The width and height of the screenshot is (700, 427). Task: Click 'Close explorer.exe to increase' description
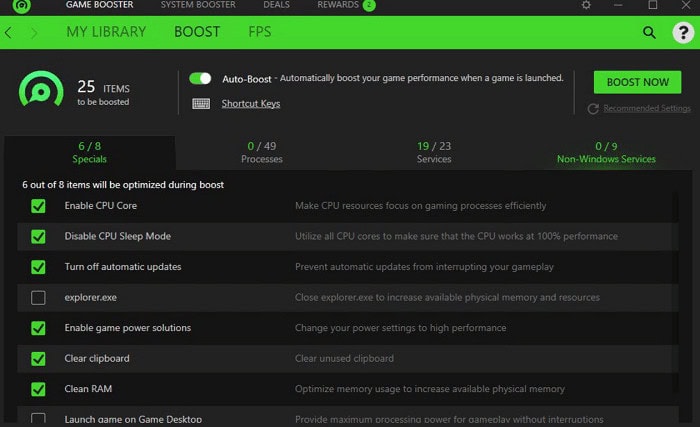pos(447,297)
